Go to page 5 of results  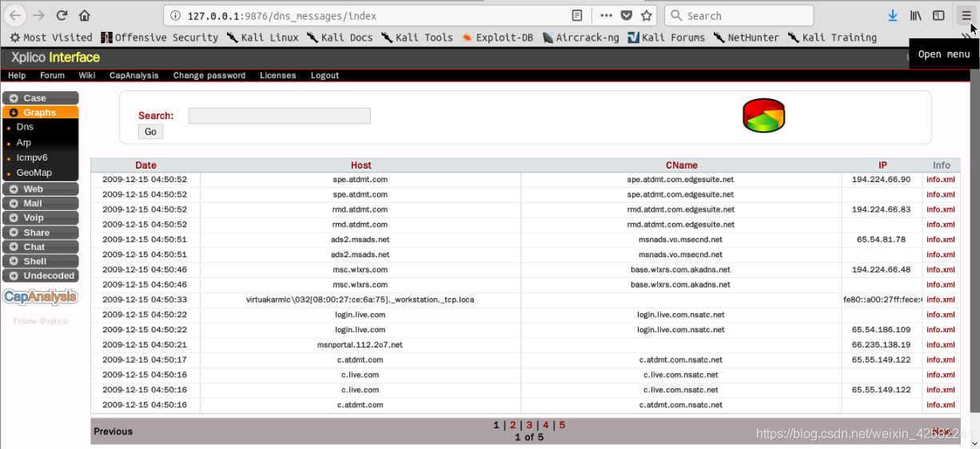[562, 425]
